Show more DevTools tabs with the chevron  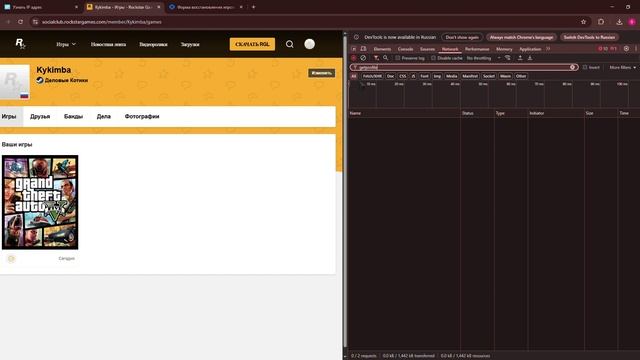tap(548, 49)
